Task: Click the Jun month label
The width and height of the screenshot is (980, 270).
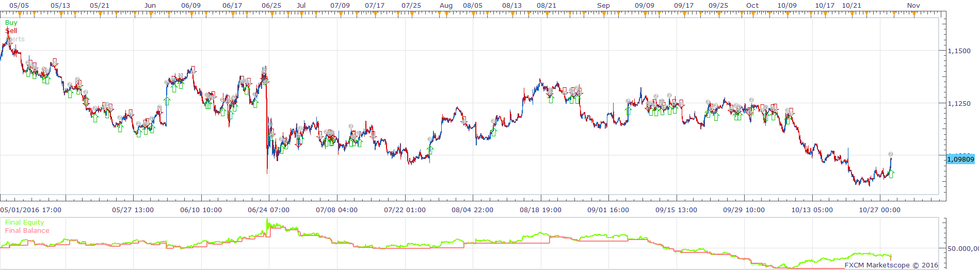Action: tap(150, 6)
